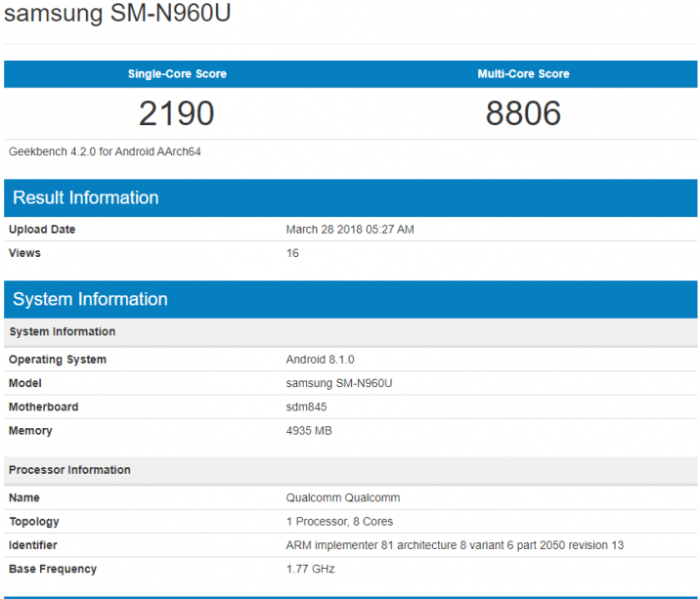Select the Identifier label

(33, 545)
